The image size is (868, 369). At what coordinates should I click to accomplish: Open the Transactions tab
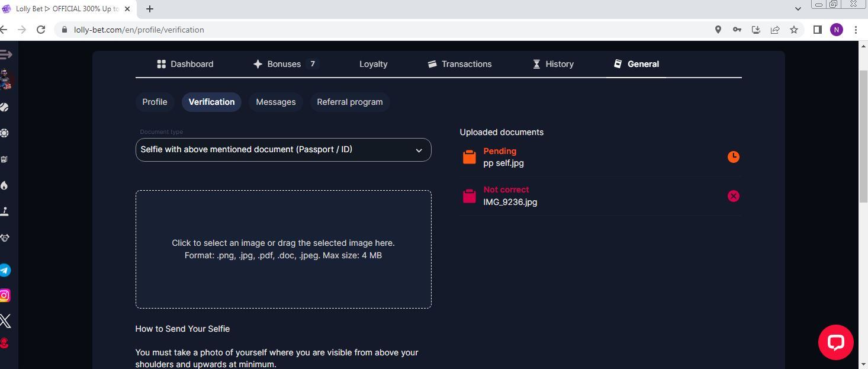[x=459, y=64]
